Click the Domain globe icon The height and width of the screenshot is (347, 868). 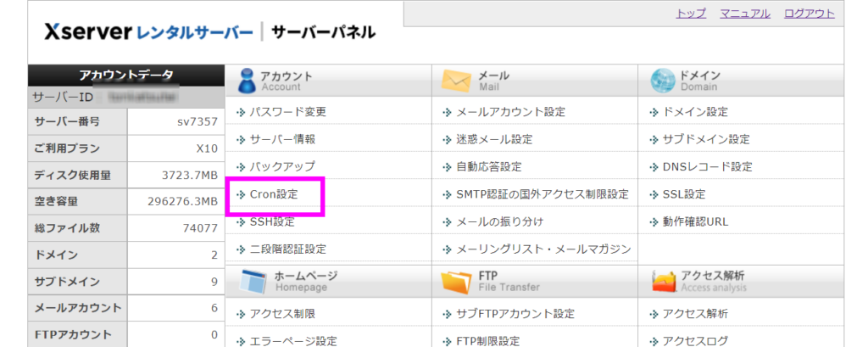point(662,81)
